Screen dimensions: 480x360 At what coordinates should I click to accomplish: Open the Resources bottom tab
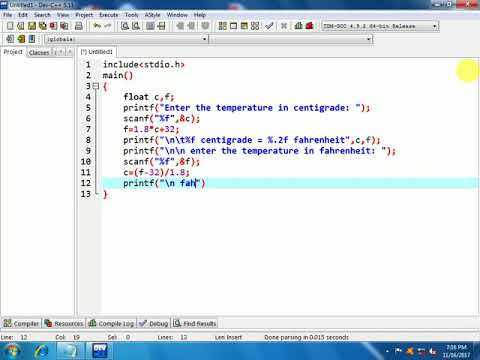click(x=64, y=323)
